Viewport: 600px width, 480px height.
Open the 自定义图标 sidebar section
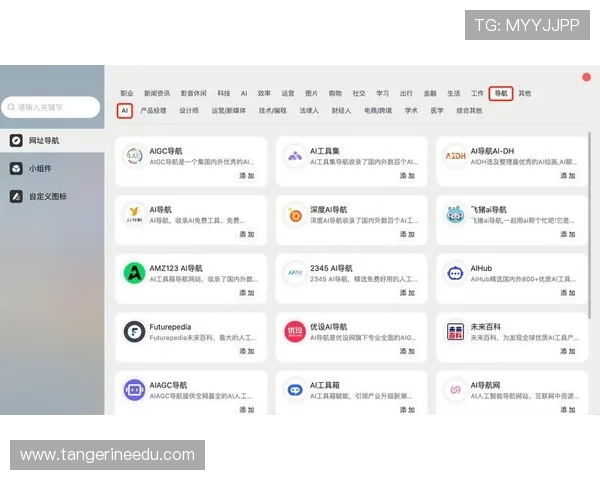click(x=52, y=196)
